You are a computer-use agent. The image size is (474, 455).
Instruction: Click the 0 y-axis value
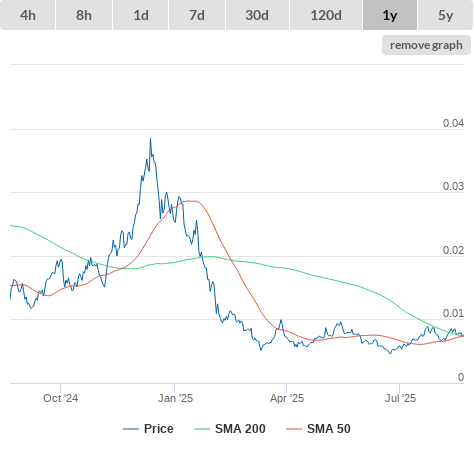[x=461, y=377]
